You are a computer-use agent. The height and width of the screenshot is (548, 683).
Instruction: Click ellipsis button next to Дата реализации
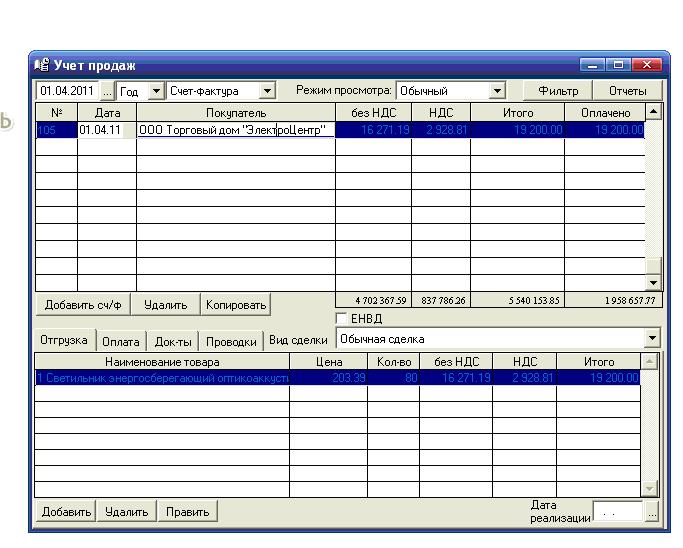tap(653, 513)
